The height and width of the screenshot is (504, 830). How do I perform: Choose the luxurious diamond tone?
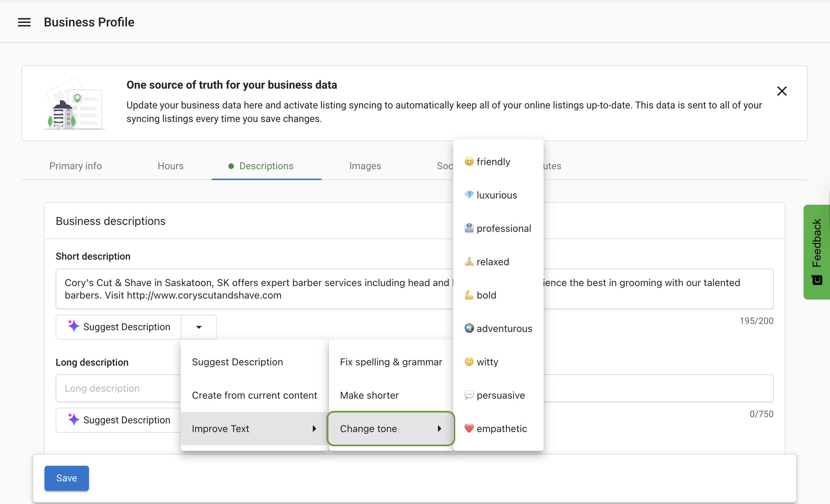496,195
